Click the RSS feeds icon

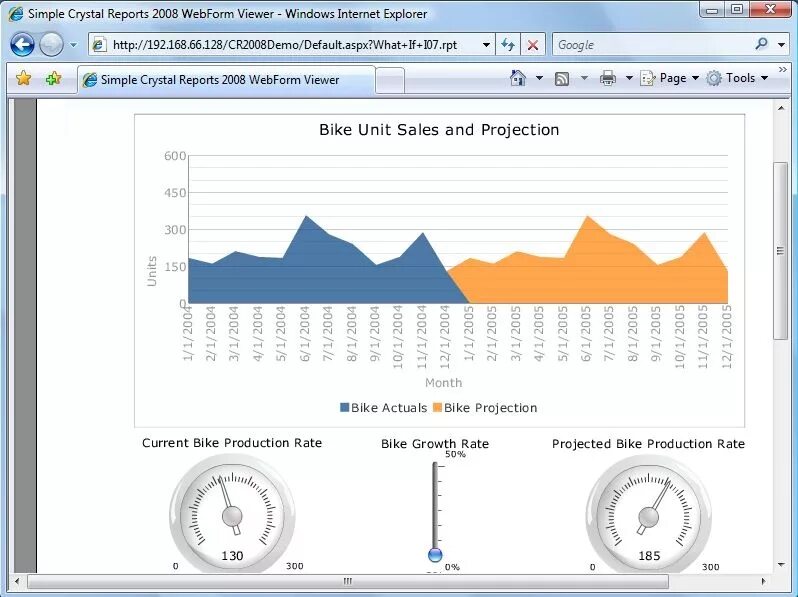562,78
